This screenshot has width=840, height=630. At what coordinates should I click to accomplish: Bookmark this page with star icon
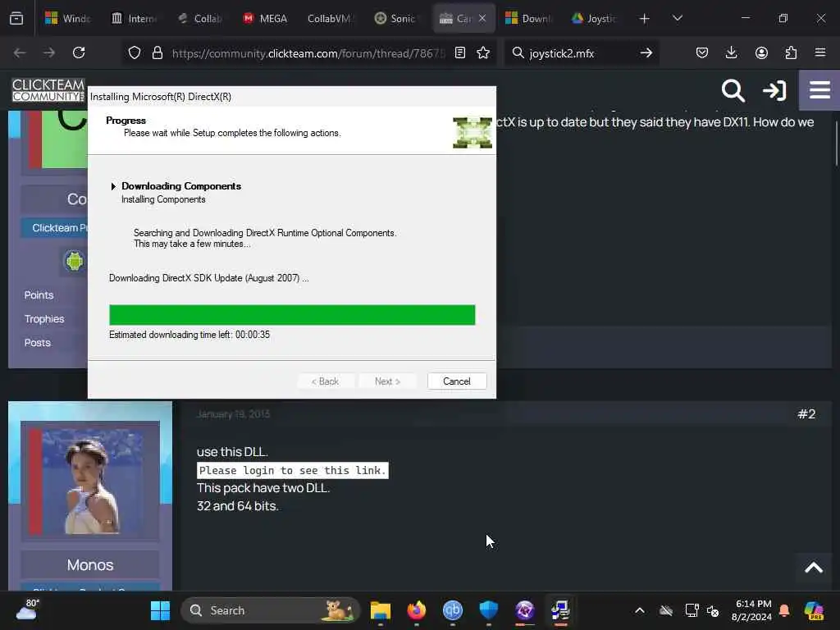tap(483, 53)
